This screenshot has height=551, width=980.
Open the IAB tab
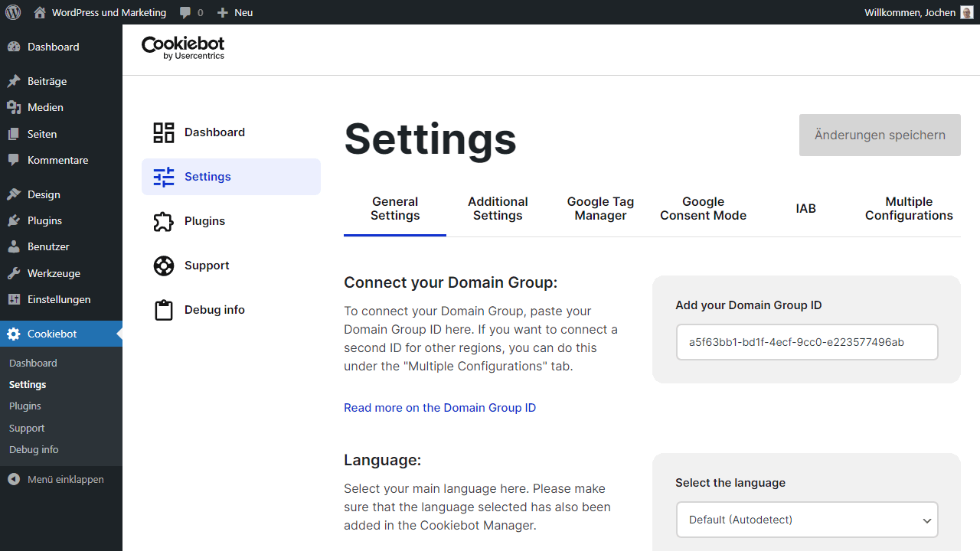tap(805, 208)
